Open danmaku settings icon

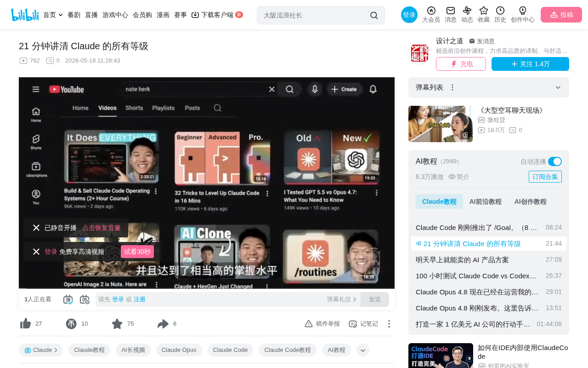[85, 299]
